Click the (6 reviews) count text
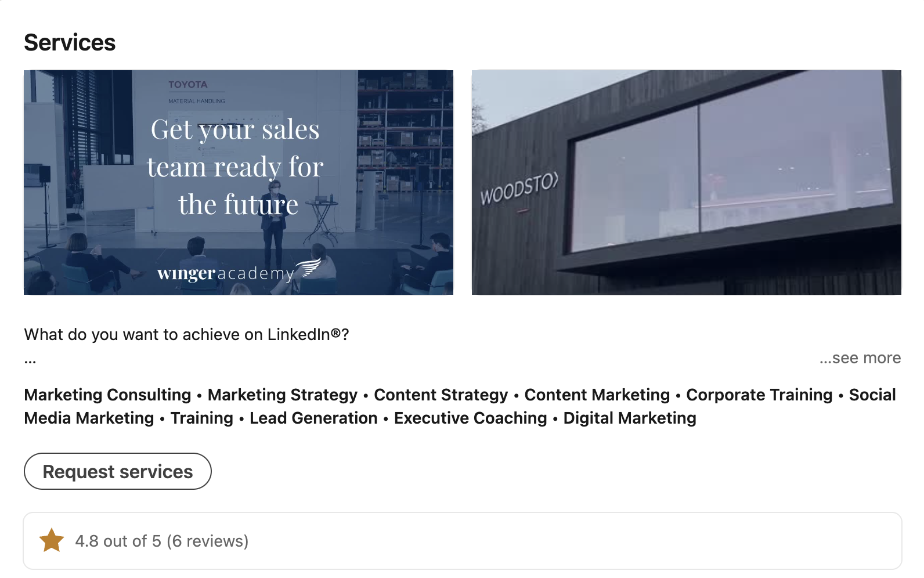This screenshot has width=924, height=578. coord(207,541)
